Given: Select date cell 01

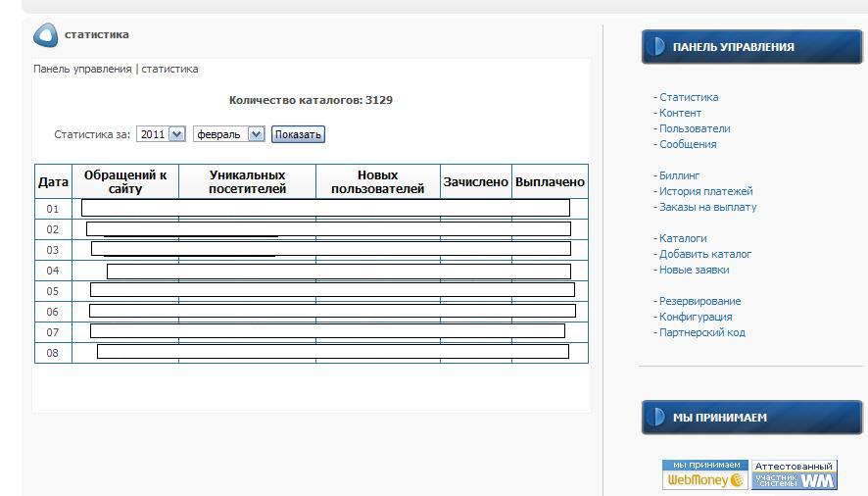Looking at the screenshot, I should [x=53, y=209].
